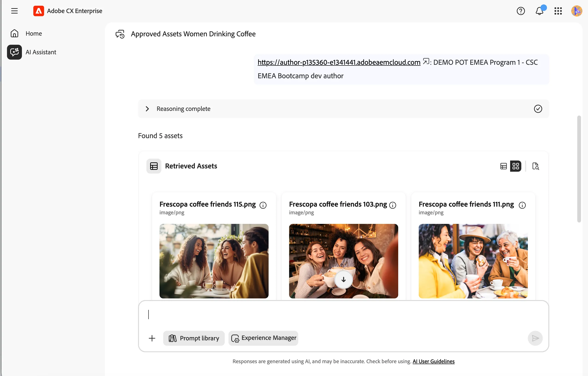This screenshot has width=588, height=376.
Task: Click the Retrieved Assets table icon
Action: coord(154,166)
